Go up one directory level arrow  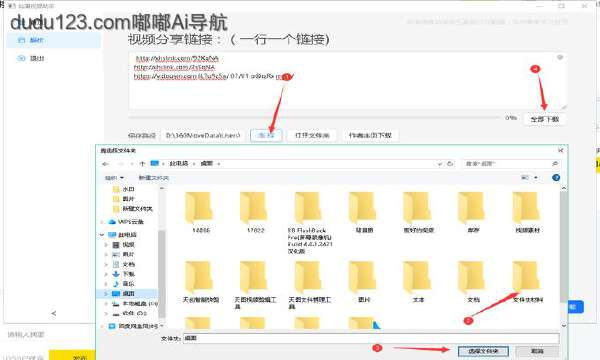coord(142,164)
